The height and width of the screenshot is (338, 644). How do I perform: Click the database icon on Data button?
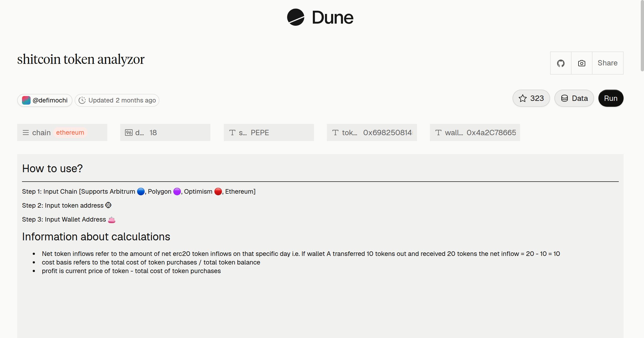pos(565,98)
